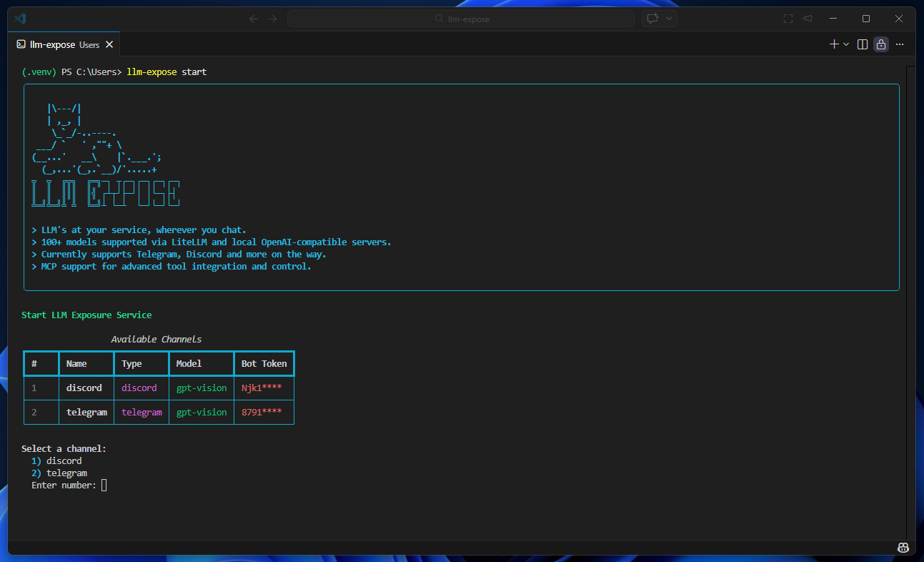
Task: Create a new terminal with plus icon
Action: click(x=834, y=44)
